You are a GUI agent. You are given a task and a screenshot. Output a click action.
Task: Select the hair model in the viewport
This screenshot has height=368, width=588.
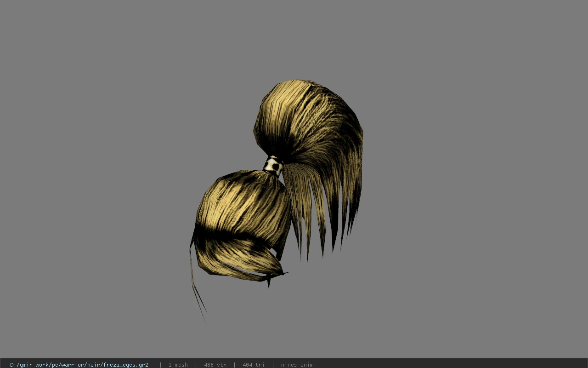pos(277,202)
